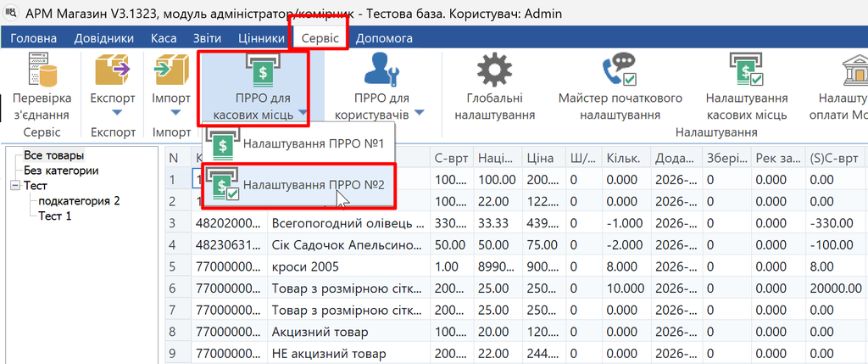The height and width of the screenshot is (364, 868).
Task: Click the Експорт box icon
Action: (113, 70)
